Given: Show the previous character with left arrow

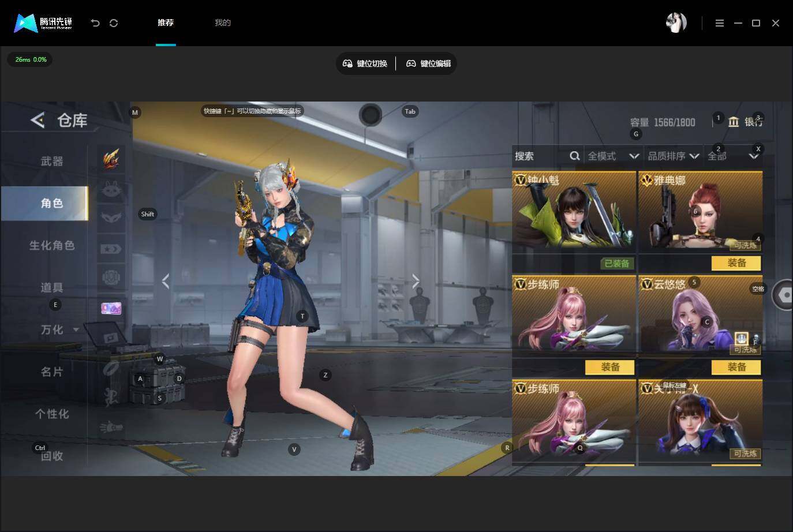Looking at the screenshot, I should point(166,281).
